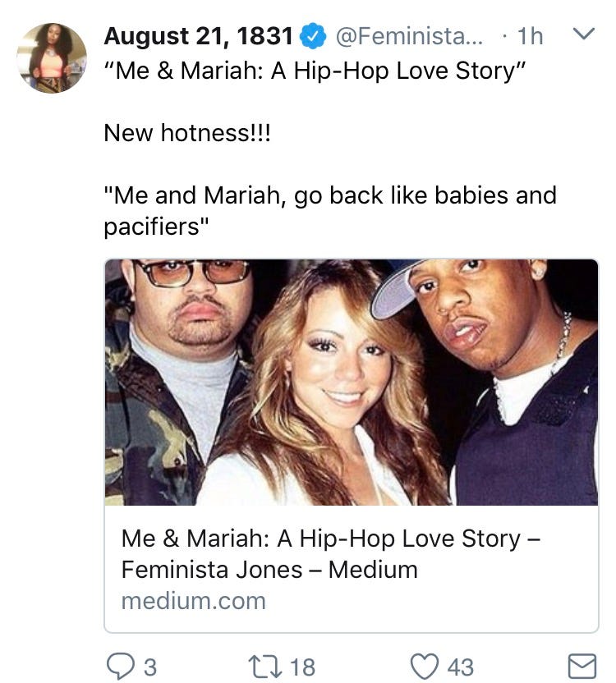Click the "1h" tweet timestamp
Viewport: 616px width, 683px height.
[531, 36]
